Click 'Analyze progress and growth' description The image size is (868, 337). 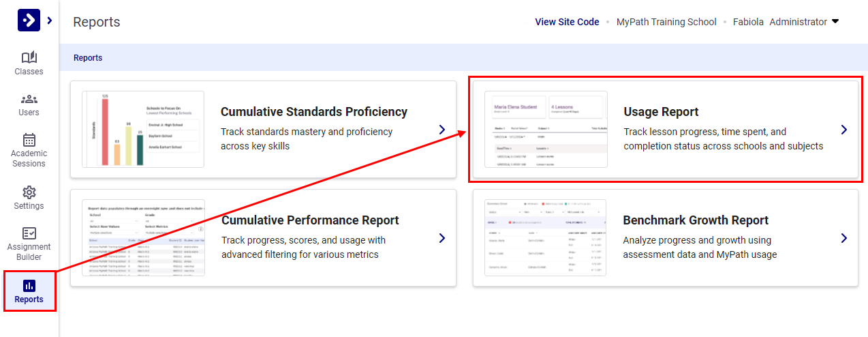(x=700, y=247)
